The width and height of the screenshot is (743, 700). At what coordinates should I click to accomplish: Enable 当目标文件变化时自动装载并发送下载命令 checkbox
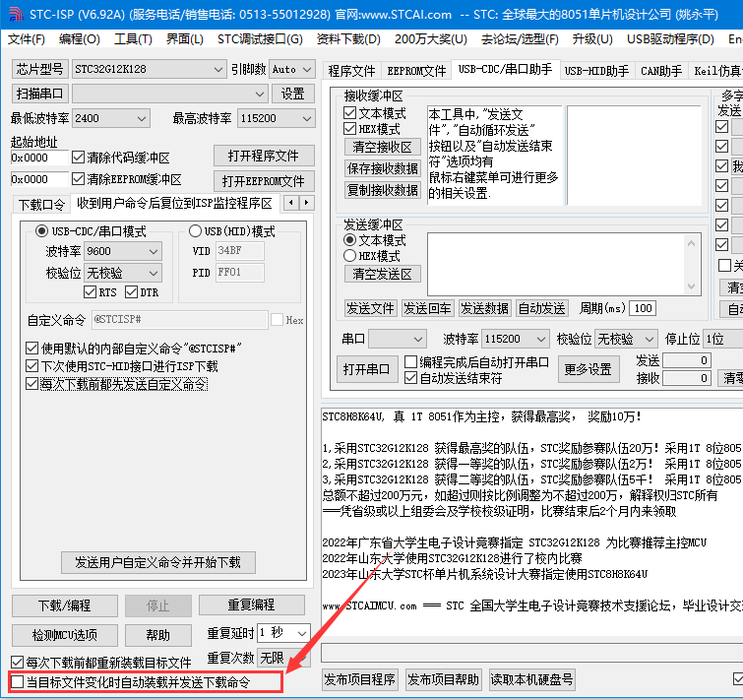pos(17,682)
